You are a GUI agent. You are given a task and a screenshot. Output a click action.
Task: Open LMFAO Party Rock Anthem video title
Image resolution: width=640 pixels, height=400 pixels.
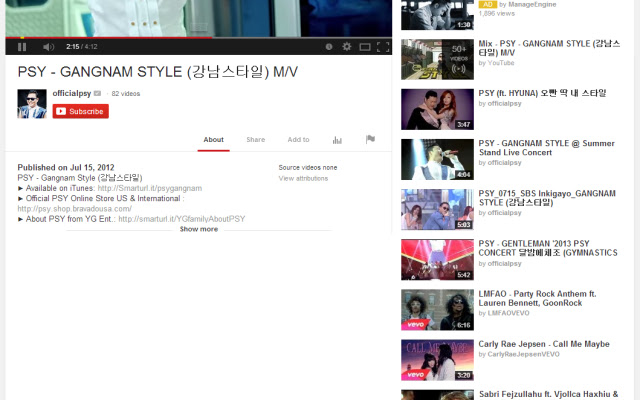coord(537,298)
